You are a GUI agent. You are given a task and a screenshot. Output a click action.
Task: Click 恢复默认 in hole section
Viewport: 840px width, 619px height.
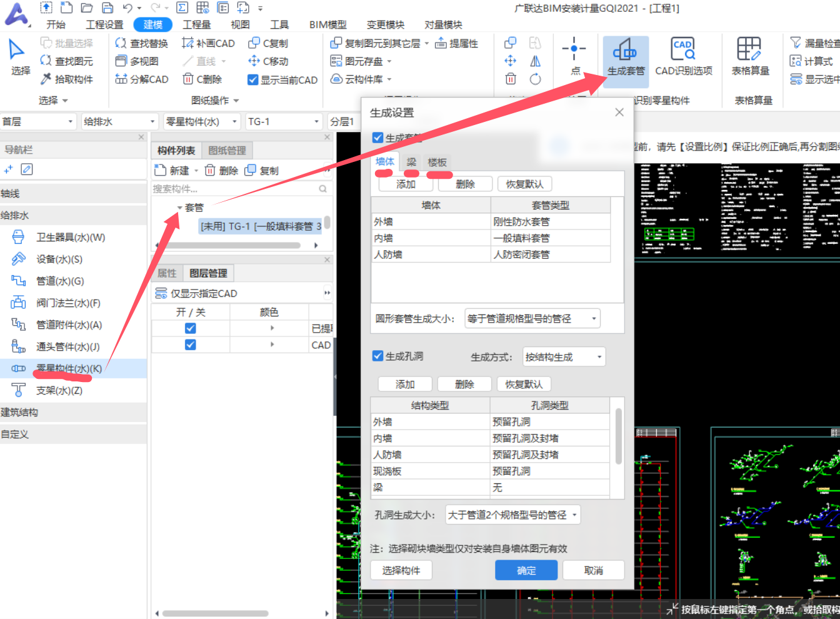pos(524,385)
